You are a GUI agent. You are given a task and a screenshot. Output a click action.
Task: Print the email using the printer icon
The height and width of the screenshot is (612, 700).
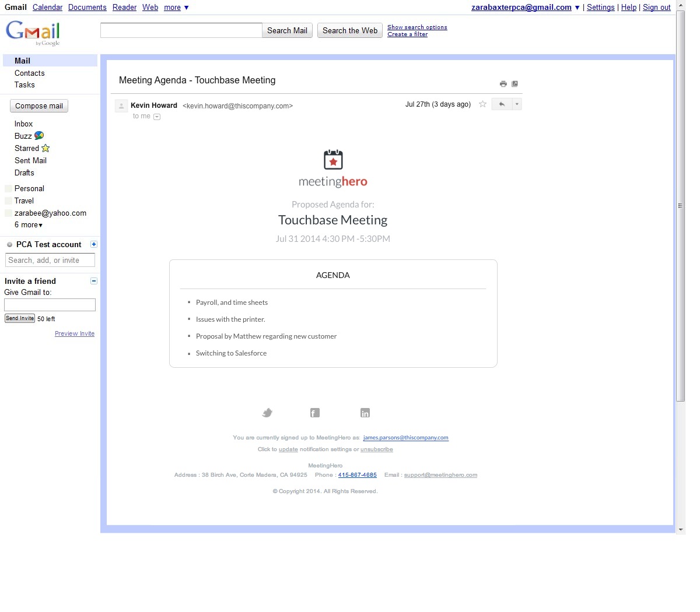click(503, 84)
